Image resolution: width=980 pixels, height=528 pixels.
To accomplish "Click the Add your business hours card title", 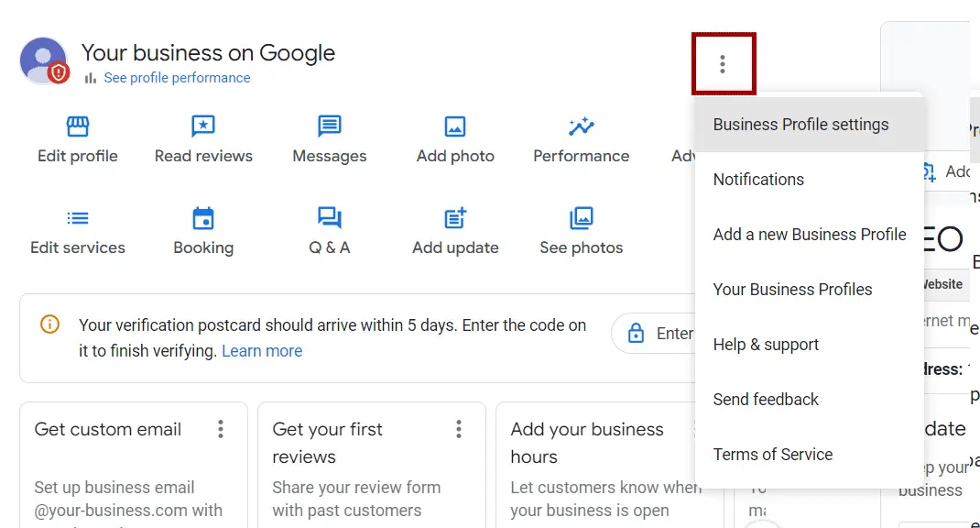I will (587, 443).
